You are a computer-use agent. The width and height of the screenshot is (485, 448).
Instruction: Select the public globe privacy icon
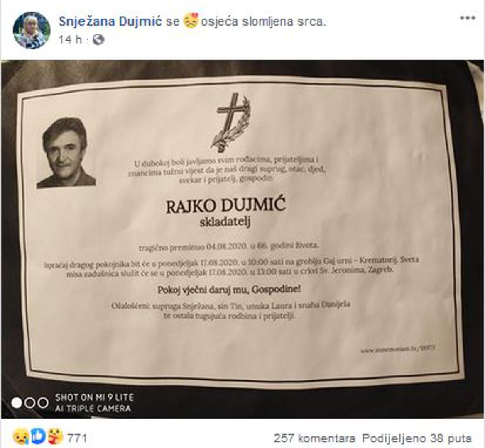click(x=98, y=39)
